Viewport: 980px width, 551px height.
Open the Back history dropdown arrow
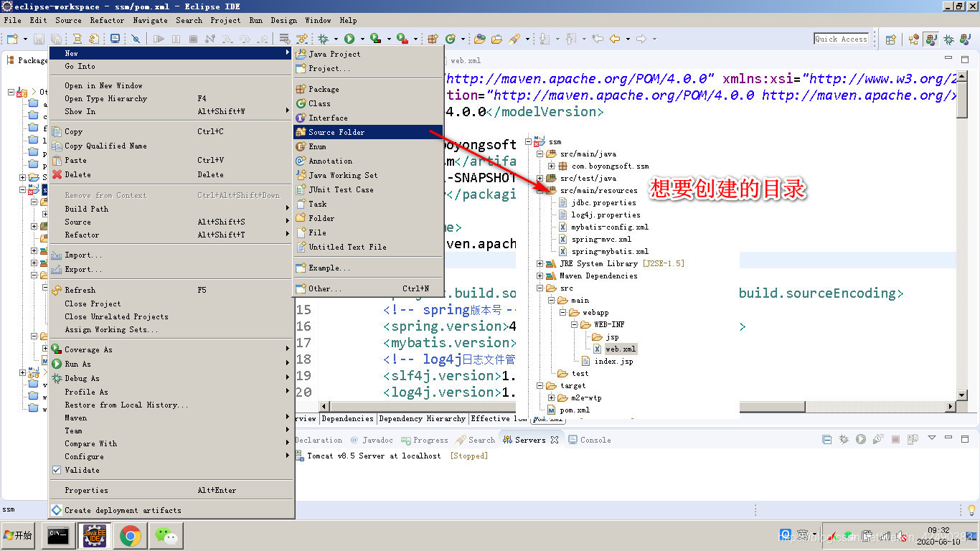tap(628, 39)
